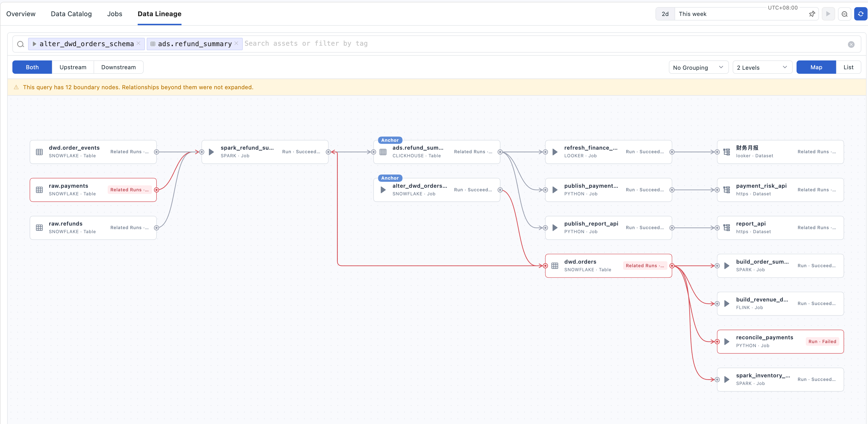Click the table icon of dwd.order_events node

pyautogui.click(x=40, y=152)
